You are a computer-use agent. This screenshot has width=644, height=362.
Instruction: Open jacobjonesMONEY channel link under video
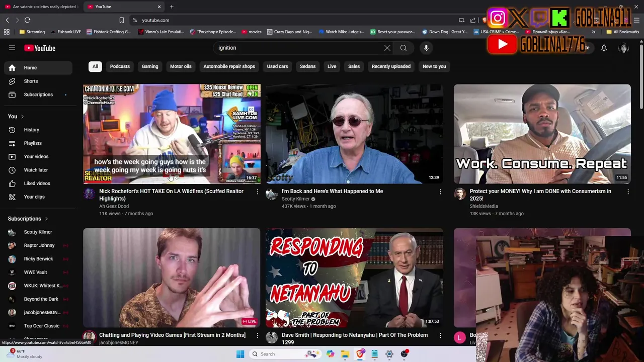(119, 343)
